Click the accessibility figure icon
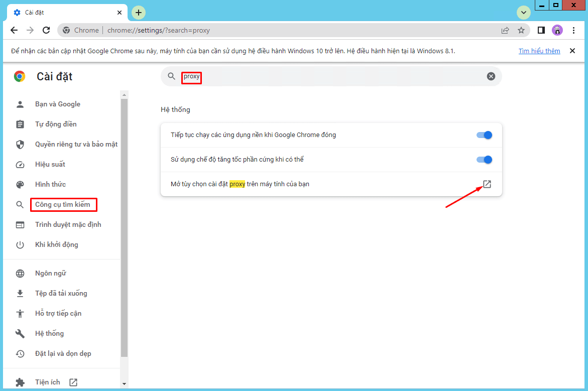The image size is (588, 391). pos(20,313)
